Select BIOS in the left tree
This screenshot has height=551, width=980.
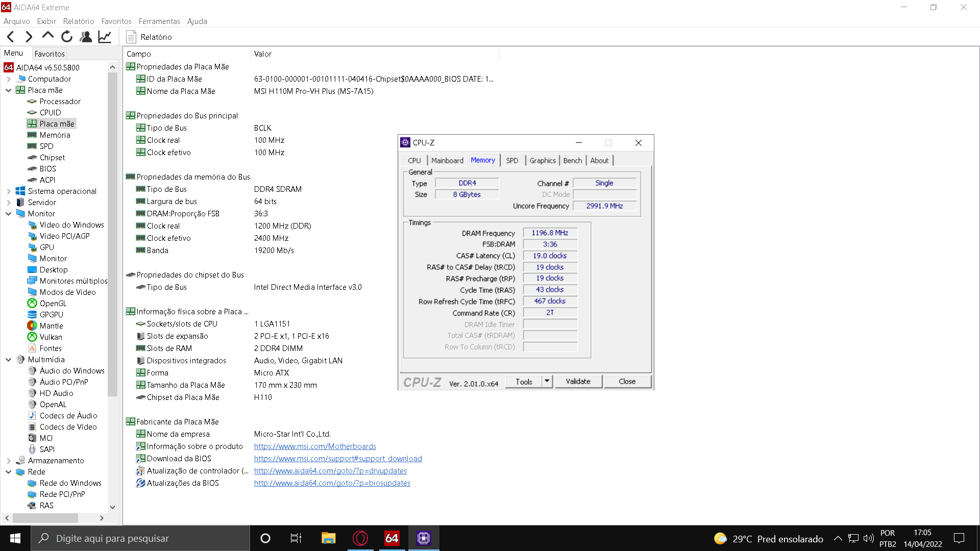coord(47,168)
